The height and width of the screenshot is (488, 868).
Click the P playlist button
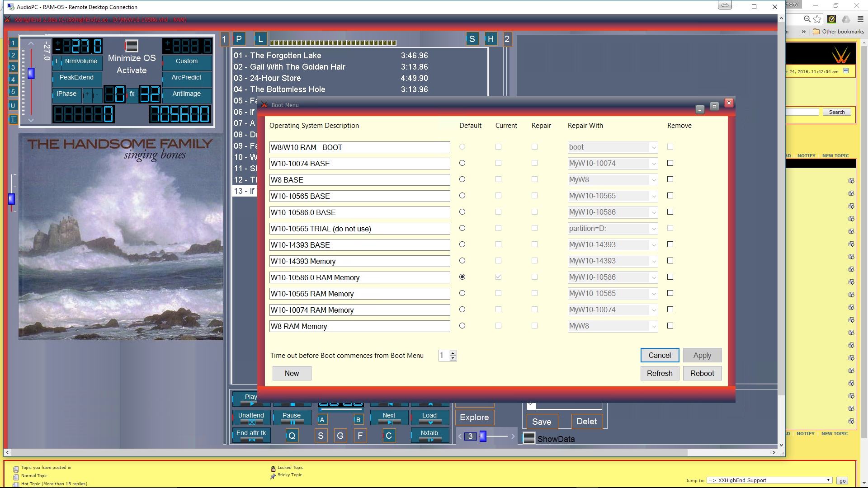tap(239, 39)
